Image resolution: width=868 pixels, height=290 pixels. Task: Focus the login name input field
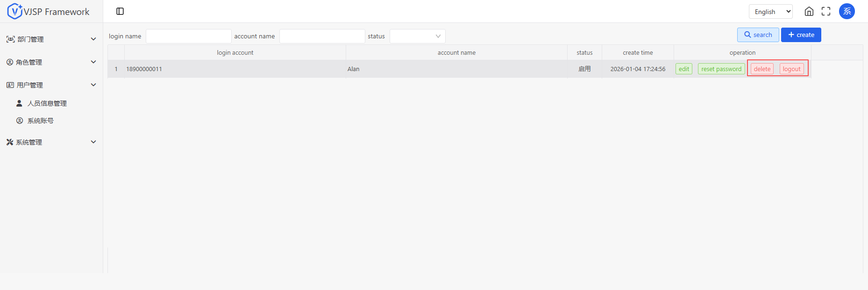click(x=188, y=36)
